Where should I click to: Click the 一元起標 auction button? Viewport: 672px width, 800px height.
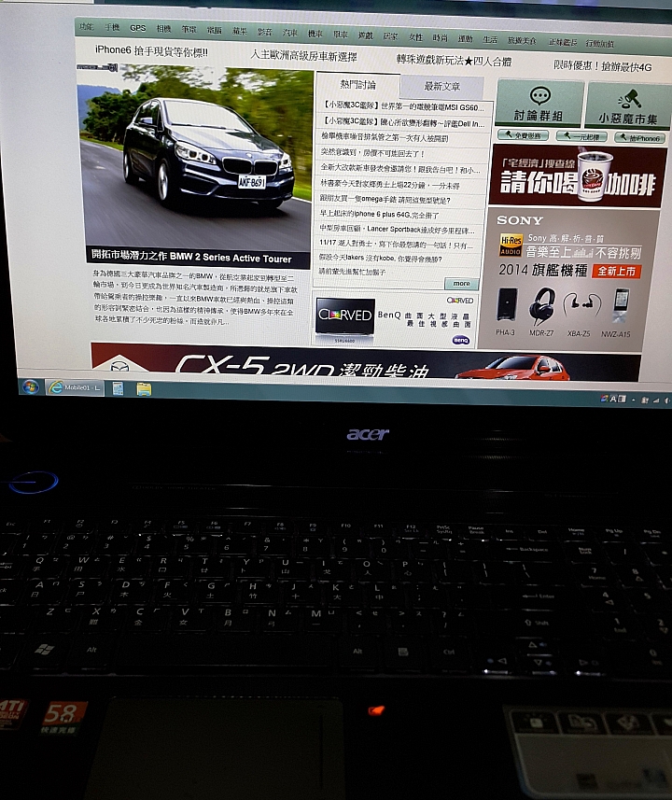tap(581, 136)
